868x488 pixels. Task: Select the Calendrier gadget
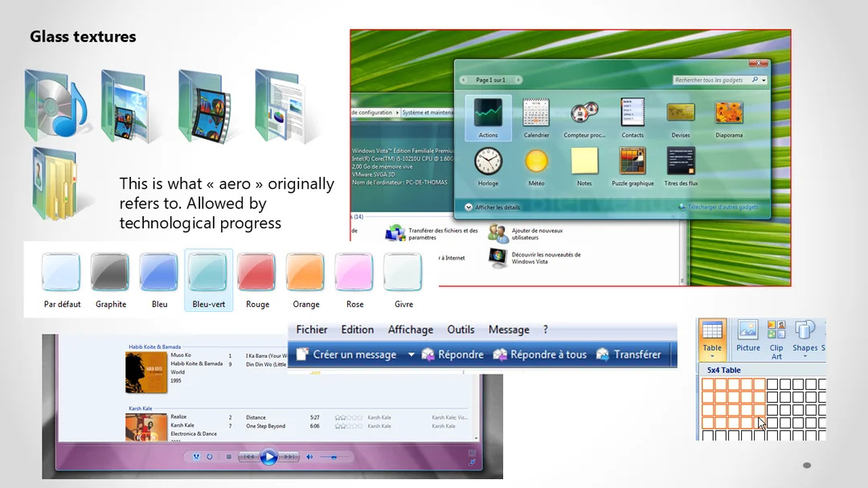[536, 117]
